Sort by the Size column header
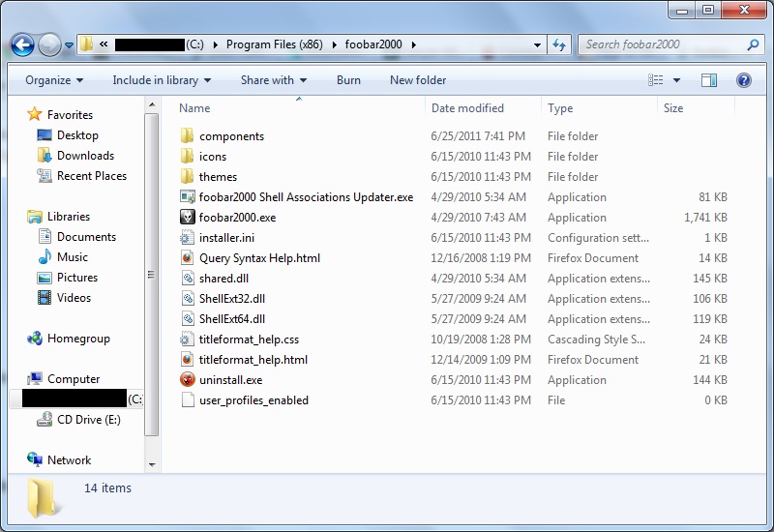The width and height of the screenshot is (774, 532). (673, 108)
